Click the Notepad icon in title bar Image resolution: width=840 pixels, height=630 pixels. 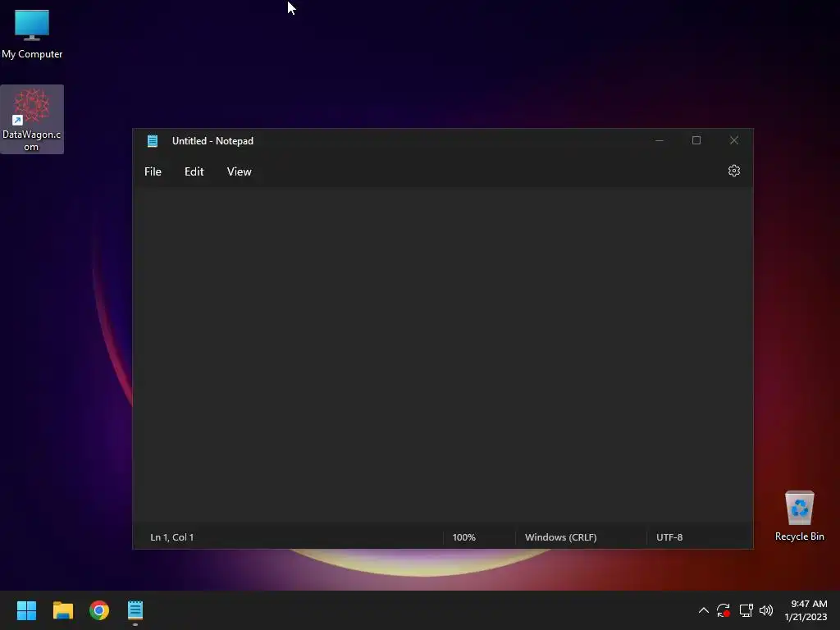pyautogui.click(x=153, y=141)
